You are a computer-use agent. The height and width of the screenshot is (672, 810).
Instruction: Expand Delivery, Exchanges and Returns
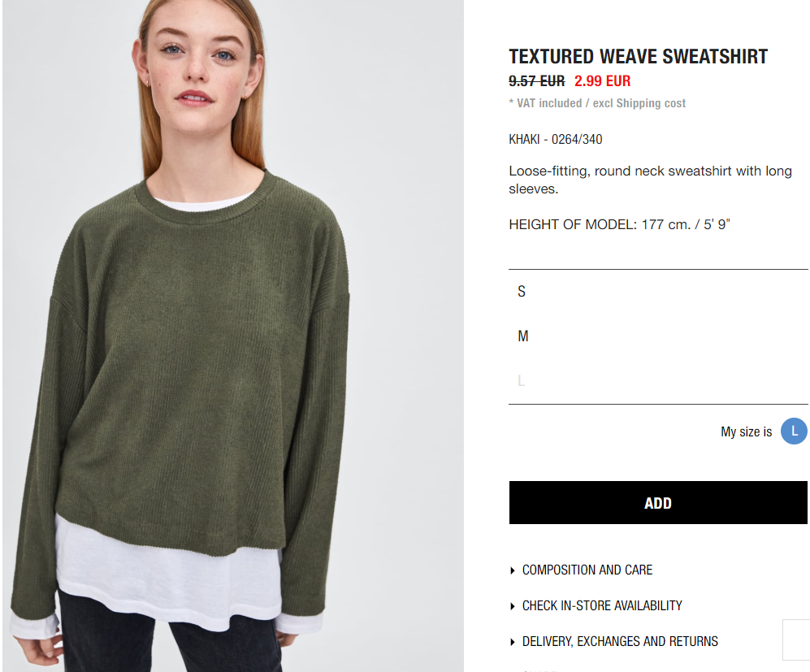pos(620,641)
